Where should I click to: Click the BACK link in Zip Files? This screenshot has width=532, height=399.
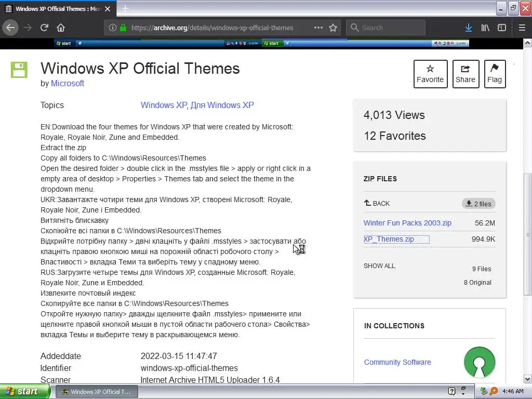377,203
